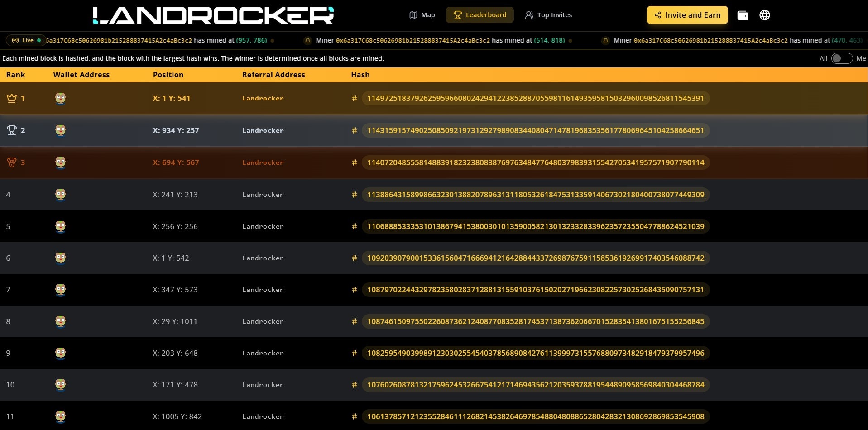Click the share icon on Invite and Earn
This screenshot has height=430, width=868.
[657, 15]
